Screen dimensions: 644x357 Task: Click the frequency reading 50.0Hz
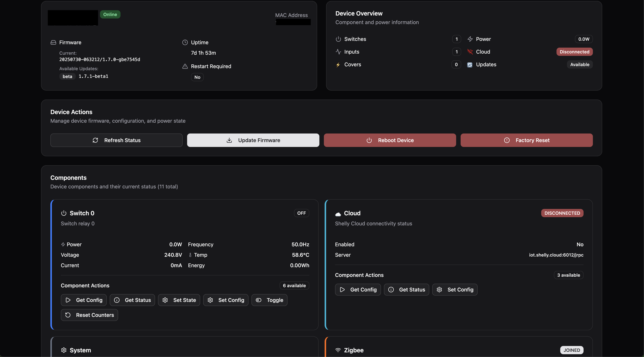point(300,244)
